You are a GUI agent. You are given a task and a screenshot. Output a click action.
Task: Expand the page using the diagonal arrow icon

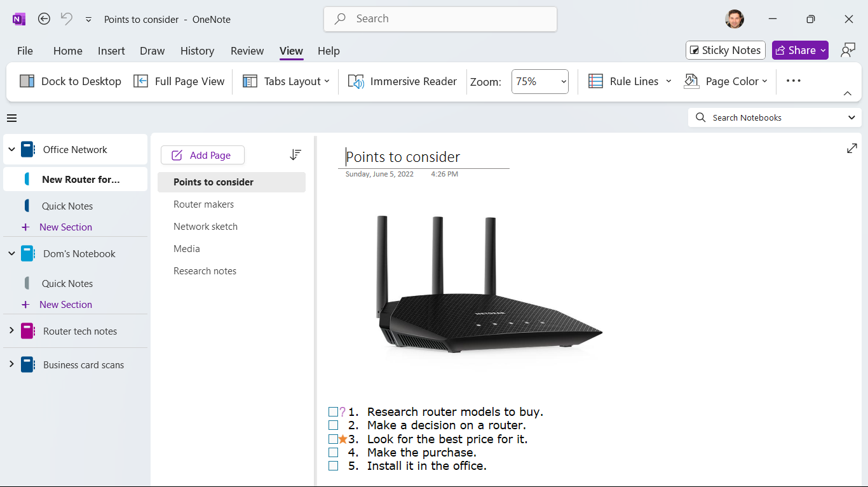[852, 148]
